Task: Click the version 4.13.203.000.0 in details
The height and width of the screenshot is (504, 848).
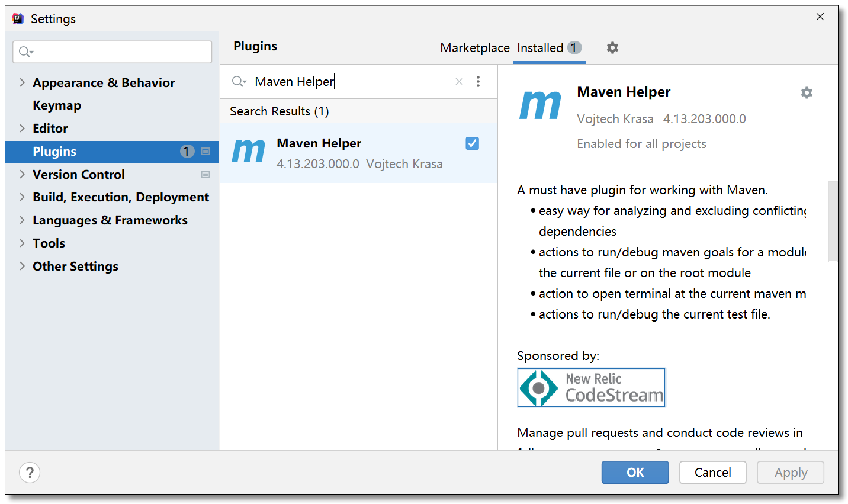Action: tap(705, 119)
